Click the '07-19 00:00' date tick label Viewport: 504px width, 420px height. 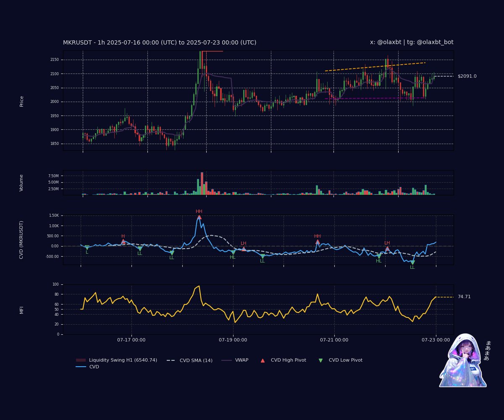coord(233,340)
